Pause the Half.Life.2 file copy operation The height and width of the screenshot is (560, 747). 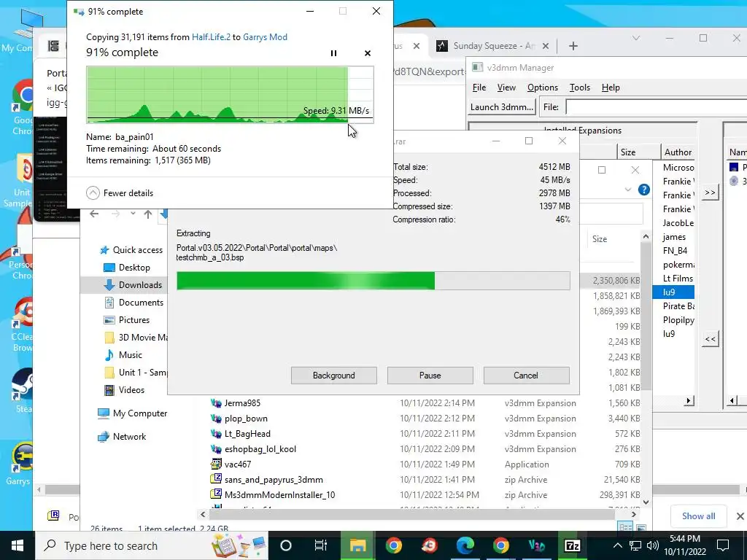[x=333, y=53]
